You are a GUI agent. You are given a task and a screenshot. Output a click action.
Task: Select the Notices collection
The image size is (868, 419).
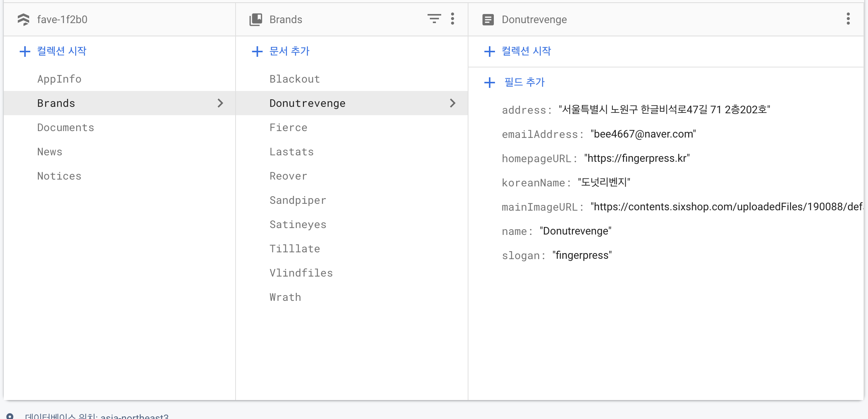point(59,176)
